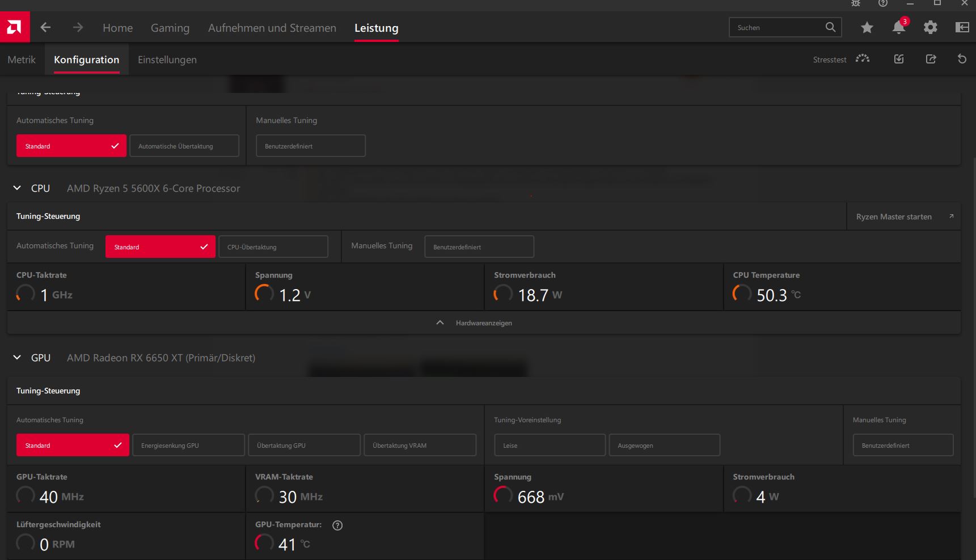The image size is (976, 560).
Task: Click the CPU-Taktrate gauge icon
Action: (26, 294)
